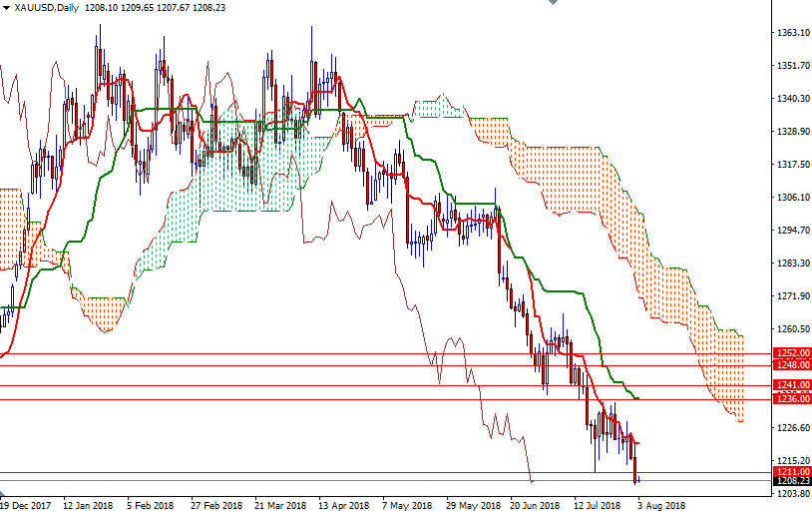The width and height of the screenshot is (812, 513).
Task: Click the triangle icon beside XAUUSD,Daily
Action: click(x=6, y=7)
